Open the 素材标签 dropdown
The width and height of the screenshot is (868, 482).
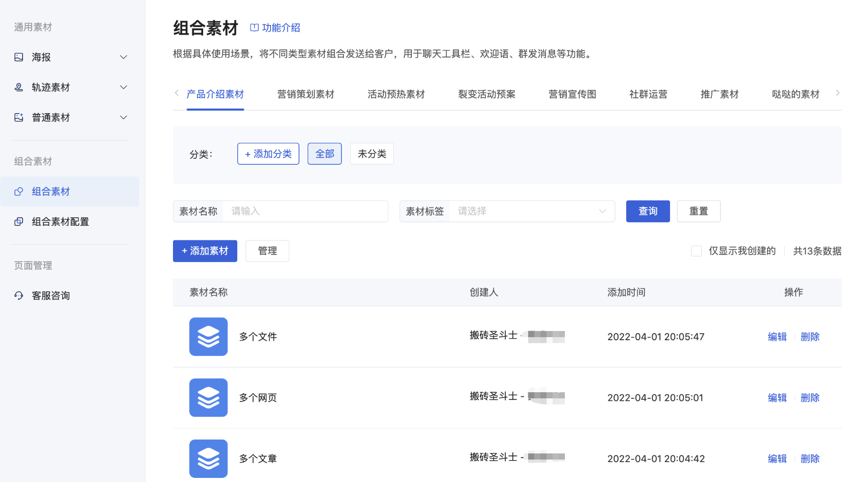[x=532, y=211]
